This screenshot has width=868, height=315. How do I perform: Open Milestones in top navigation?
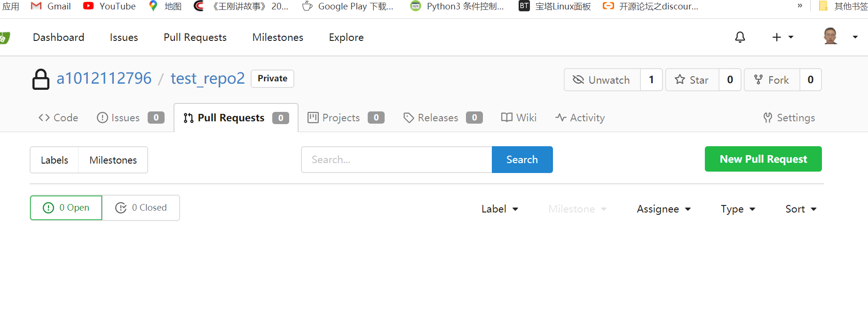(278, 37)
